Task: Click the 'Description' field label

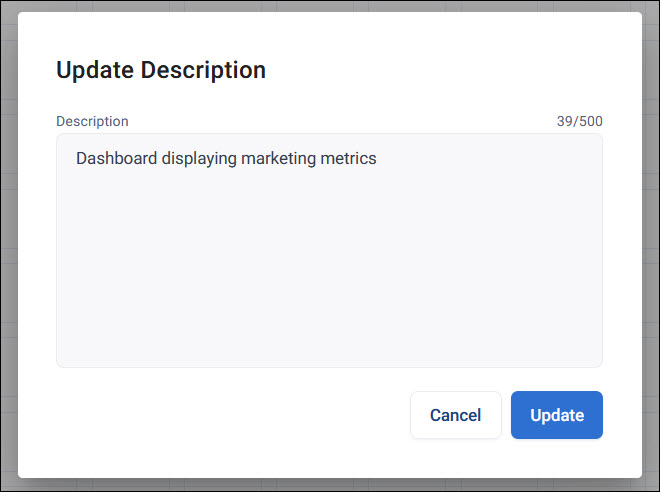Action: tap(92, 121)
